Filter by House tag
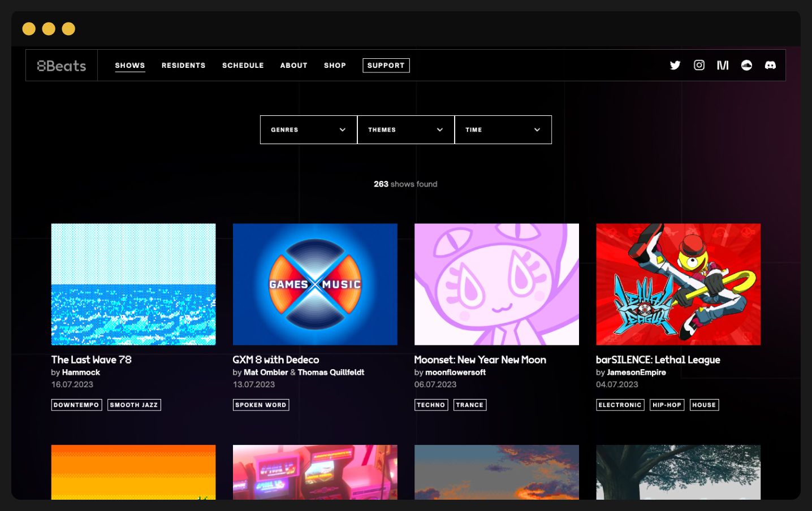This screenshot has height=511, width=812. coord(704,405)
